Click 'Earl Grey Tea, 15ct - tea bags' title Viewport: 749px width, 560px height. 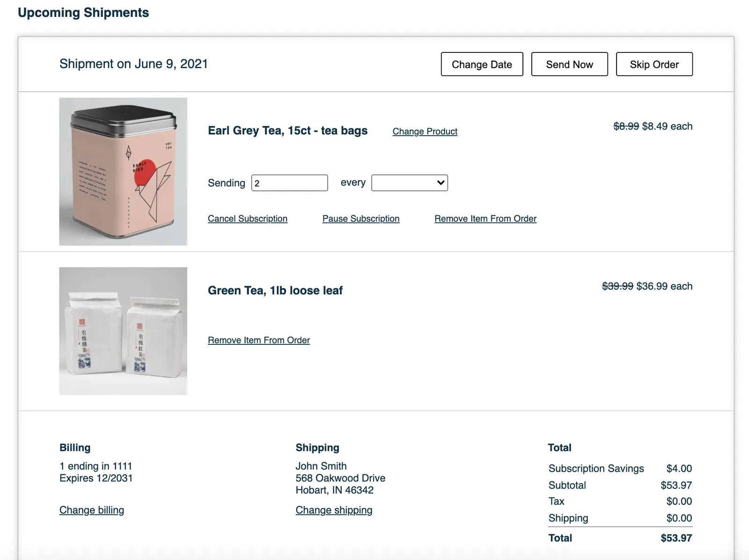[287, 131]
